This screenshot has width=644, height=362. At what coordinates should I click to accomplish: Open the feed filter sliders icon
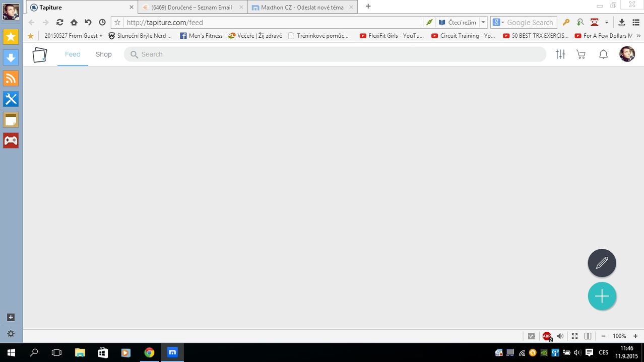coord(560,54)
